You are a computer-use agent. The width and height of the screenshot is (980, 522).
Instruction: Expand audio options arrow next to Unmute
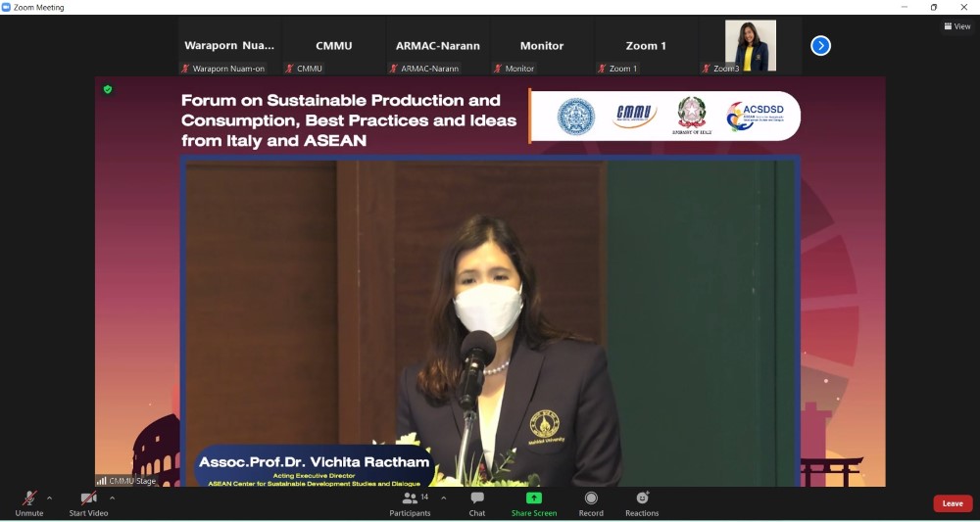click(x=49, y=498)
